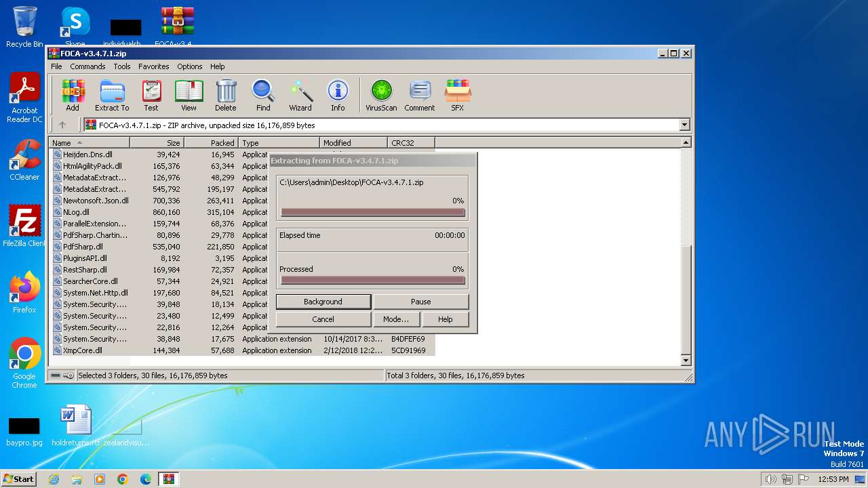Open the Extract To tool
The height and width of the screenshot is (488, 868).
coord(112,96)
